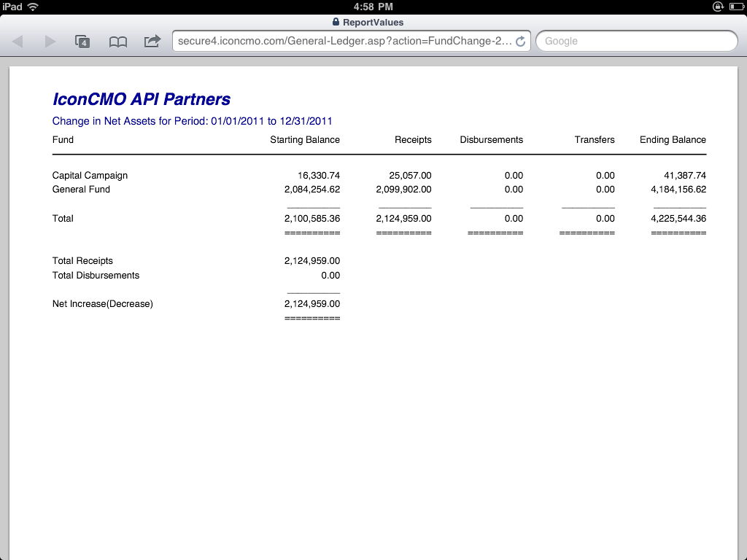Tap the Receipts column header
747x560 pixels.
413,140
